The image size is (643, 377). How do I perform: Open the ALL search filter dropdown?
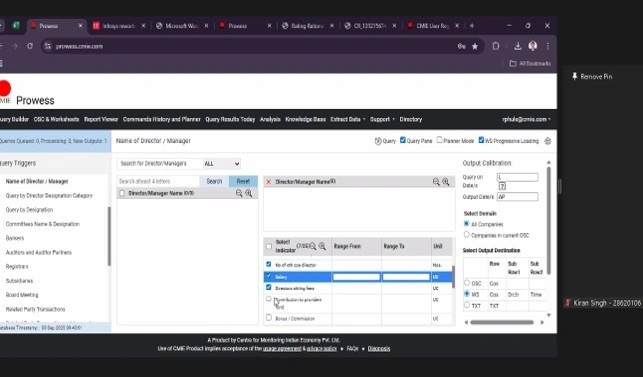coord(221,164)
